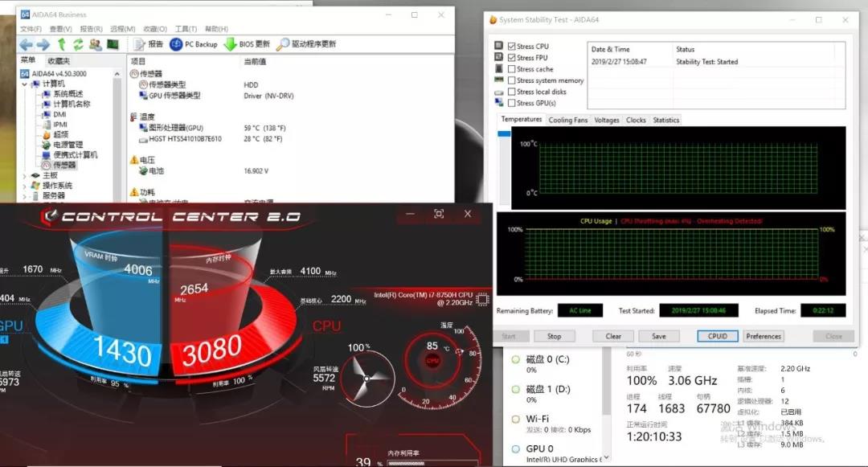The width and height of the screenshot is (868, 467).
Task: Switch to the 收藏夹 favorites tab
Action: pos(58,61)
